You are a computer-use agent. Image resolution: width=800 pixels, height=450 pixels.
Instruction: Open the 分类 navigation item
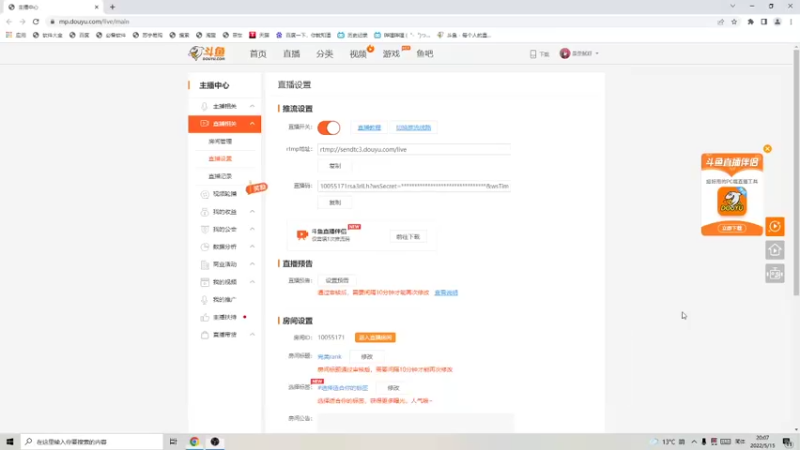coord(324,54)
